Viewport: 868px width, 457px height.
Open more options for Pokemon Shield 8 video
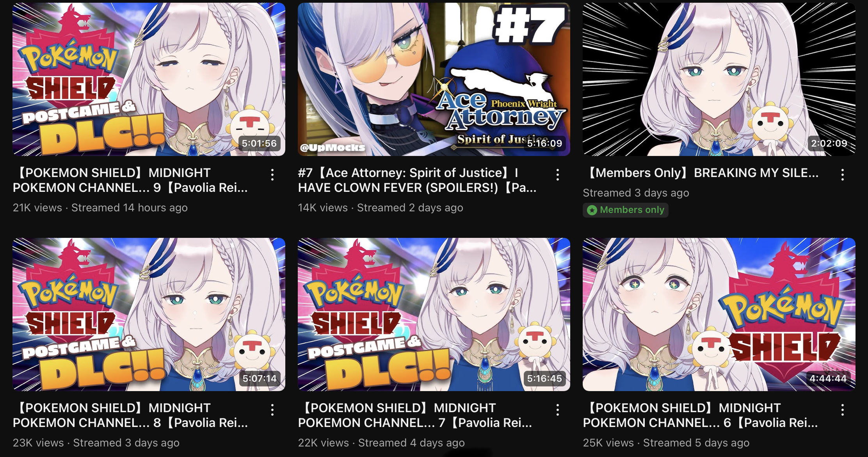tap(272, 410)
